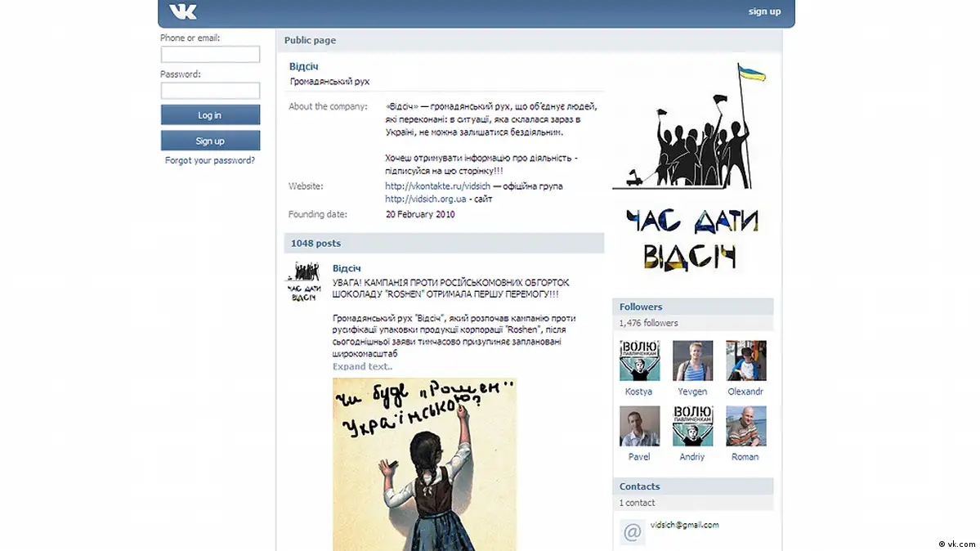The image size is (980, 551).
Task: Click Forgot your password link
Action: click(210, 160)
